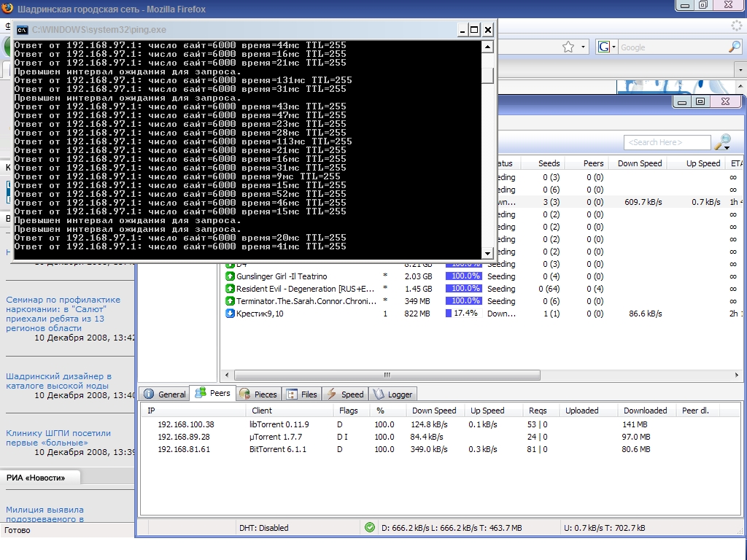Click the Firefox search magnifier icon
The image size is (747, 560).
pyautogui.click(x=734, y=47)
